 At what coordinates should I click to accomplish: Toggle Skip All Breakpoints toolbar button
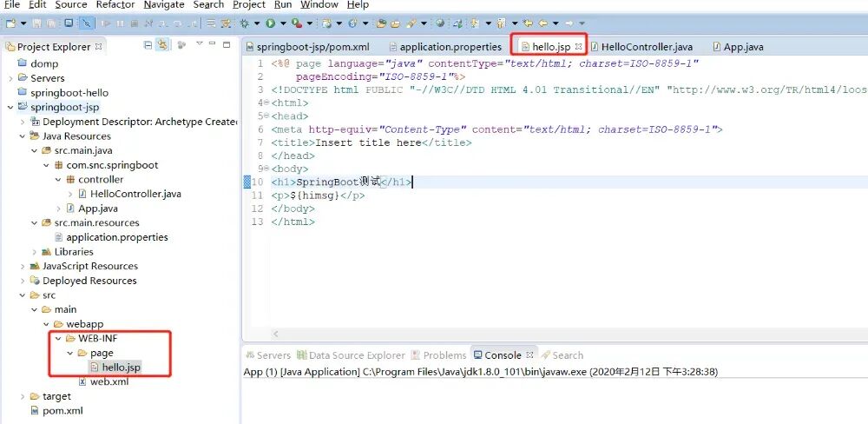pos(87,23)
